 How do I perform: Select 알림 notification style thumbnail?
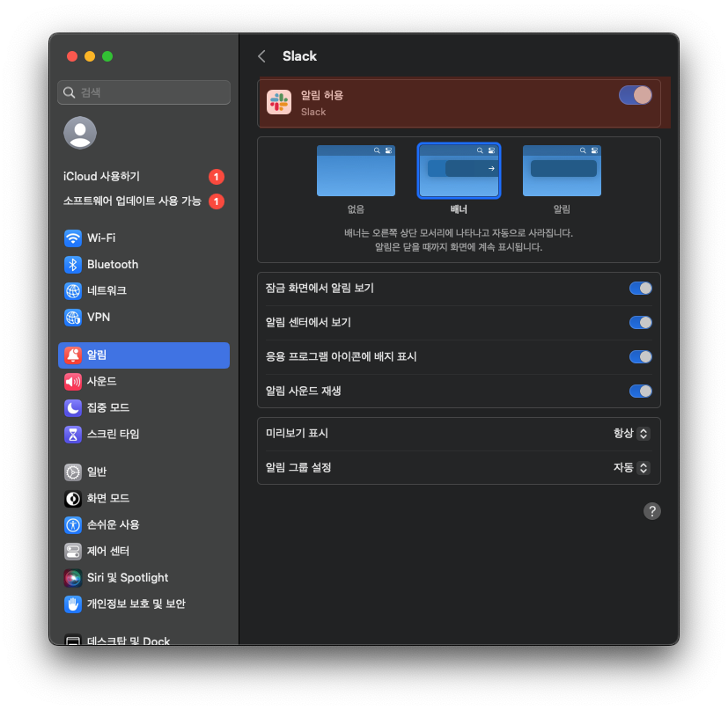562,171
